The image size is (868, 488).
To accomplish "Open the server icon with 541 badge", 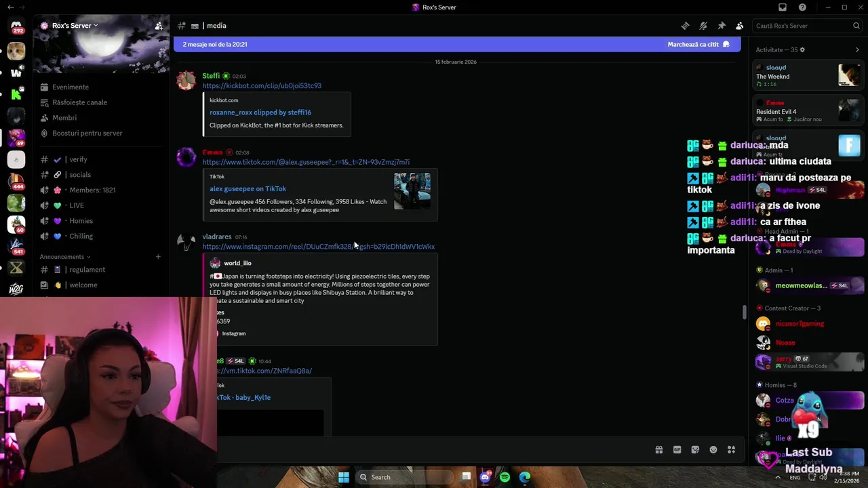I will (x=16, y=246).
